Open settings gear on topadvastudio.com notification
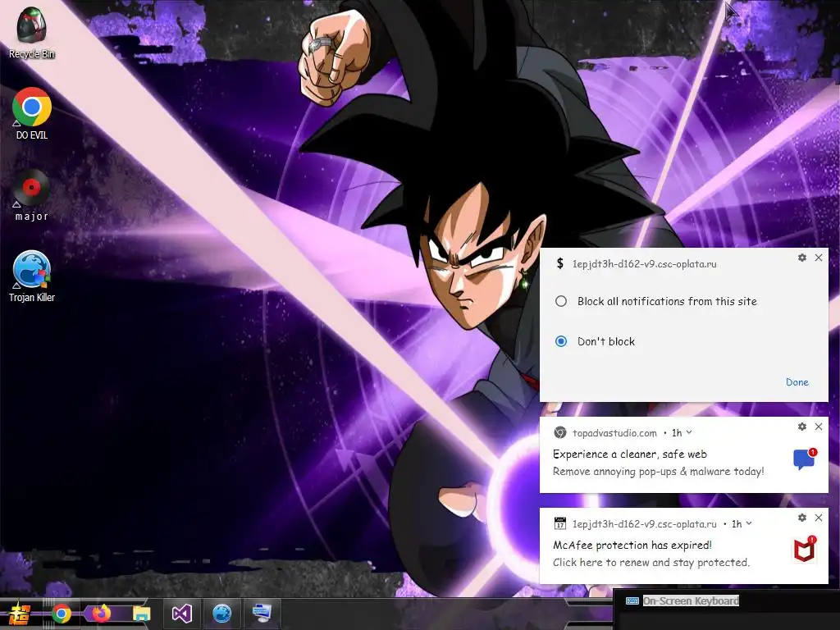This screenshot has height=630, width=840. 802,427
